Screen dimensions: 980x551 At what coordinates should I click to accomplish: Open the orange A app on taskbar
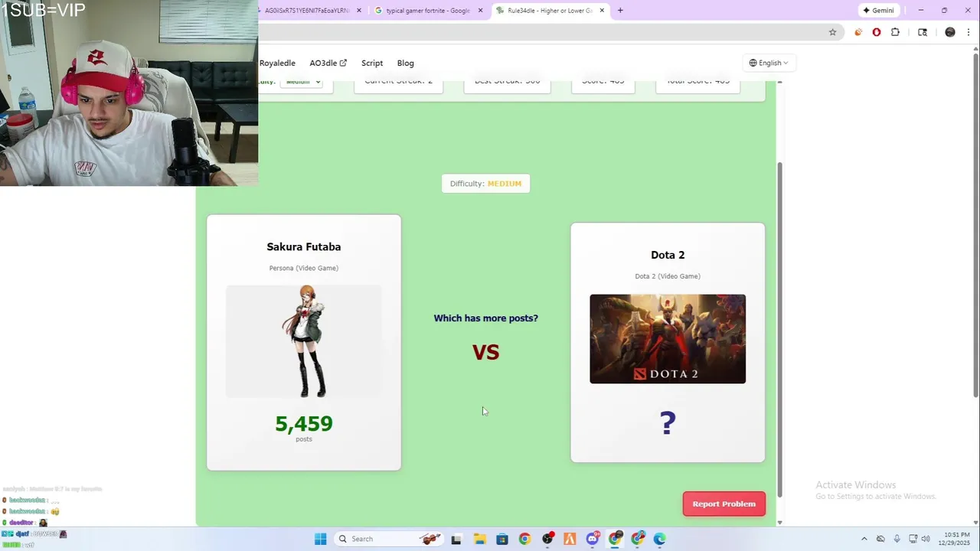point(570,539)
